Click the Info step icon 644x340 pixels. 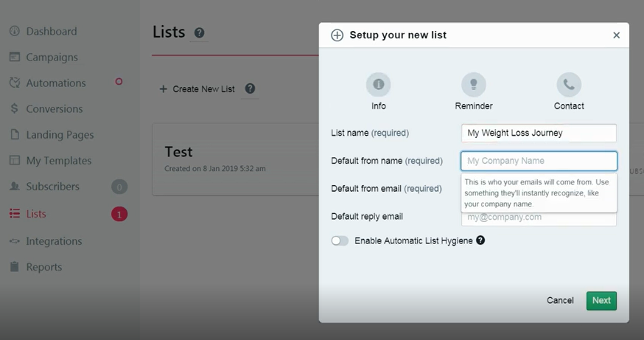click(378, 84)
